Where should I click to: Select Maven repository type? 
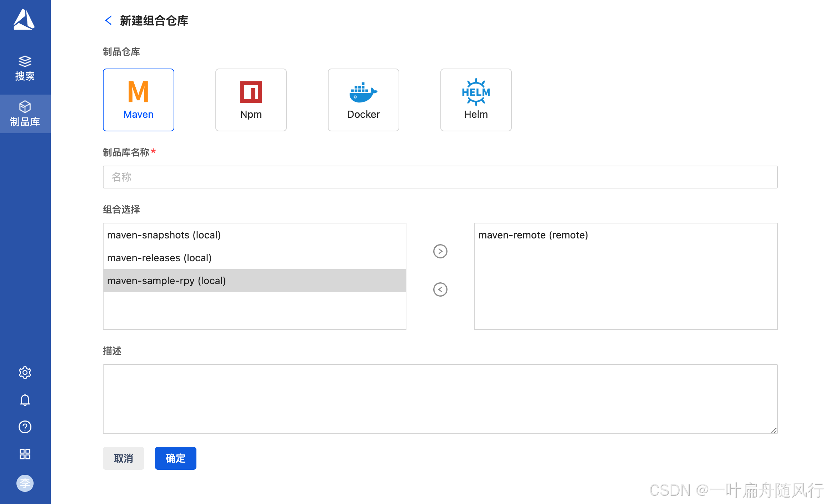pos(139,100)
